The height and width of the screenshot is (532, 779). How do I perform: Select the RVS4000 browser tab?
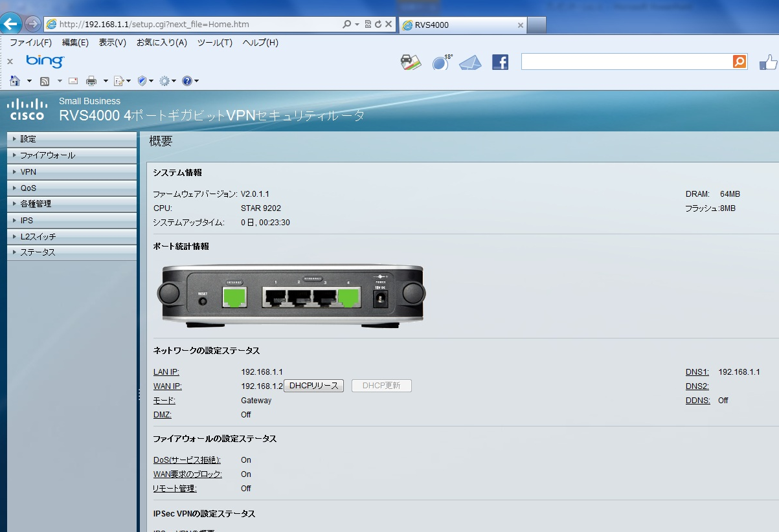point(463,25)
